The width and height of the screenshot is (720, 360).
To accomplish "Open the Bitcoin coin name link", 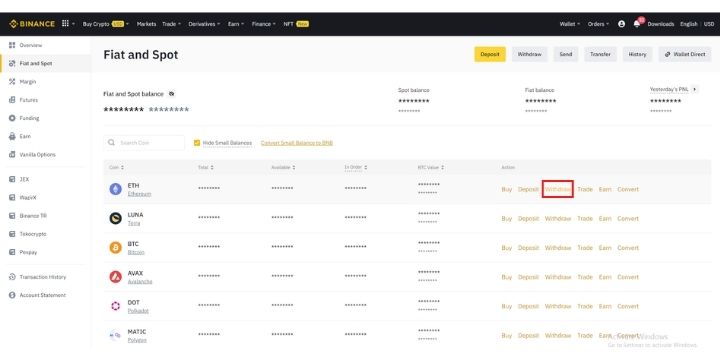I will [136, 252].
